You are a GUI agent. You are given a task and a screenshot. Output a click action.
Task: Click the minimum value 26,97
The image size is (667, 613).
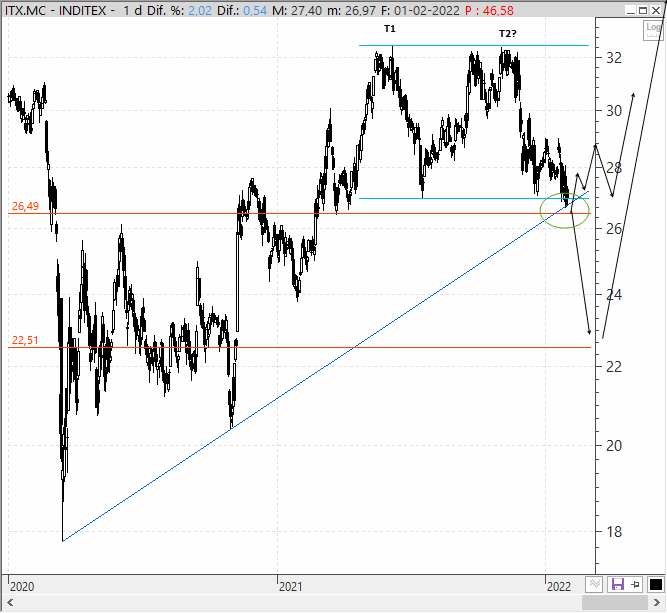click(360, 10)
